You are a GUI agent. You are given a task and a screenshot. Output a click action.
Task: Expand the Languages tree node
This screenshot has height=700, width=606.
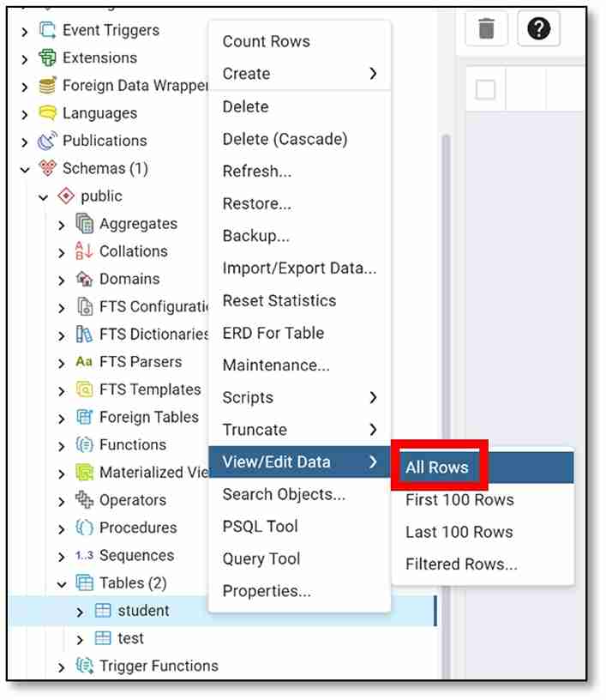click(25, 115)
